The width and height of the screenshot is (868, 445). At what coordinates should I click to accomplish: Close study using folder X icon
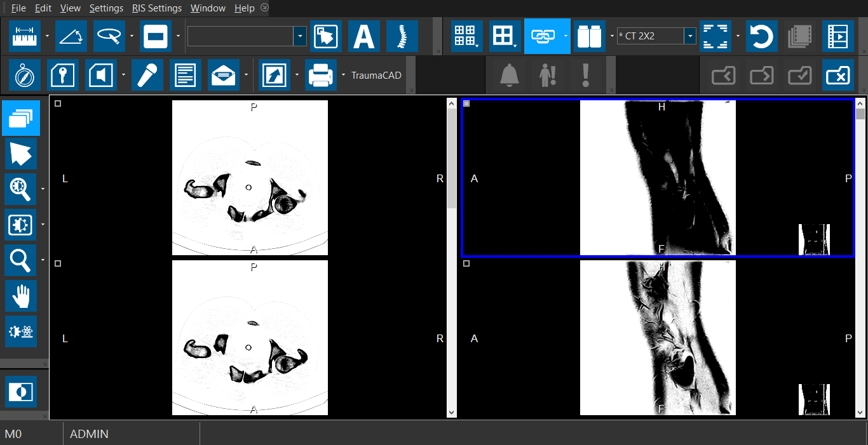coord(837,76)
